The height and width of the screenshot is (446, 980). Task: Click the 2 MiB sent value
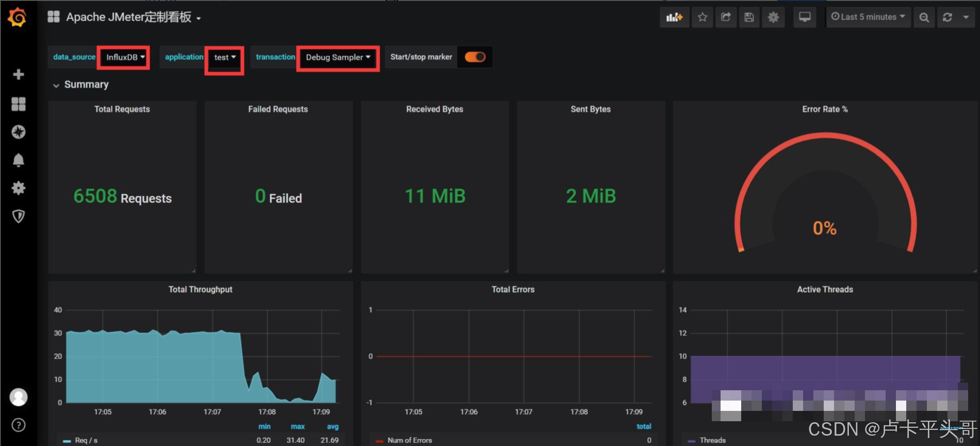click(591, 196)
